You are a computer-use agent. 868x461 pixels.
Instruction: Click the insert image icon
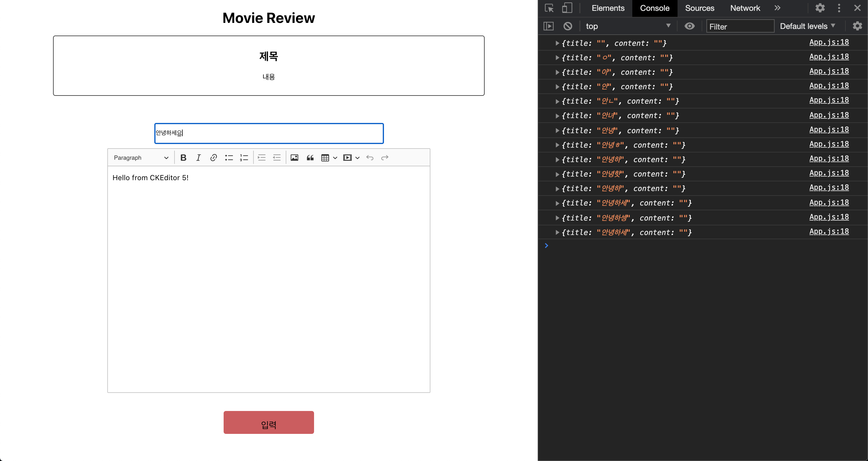click(294, 157)
